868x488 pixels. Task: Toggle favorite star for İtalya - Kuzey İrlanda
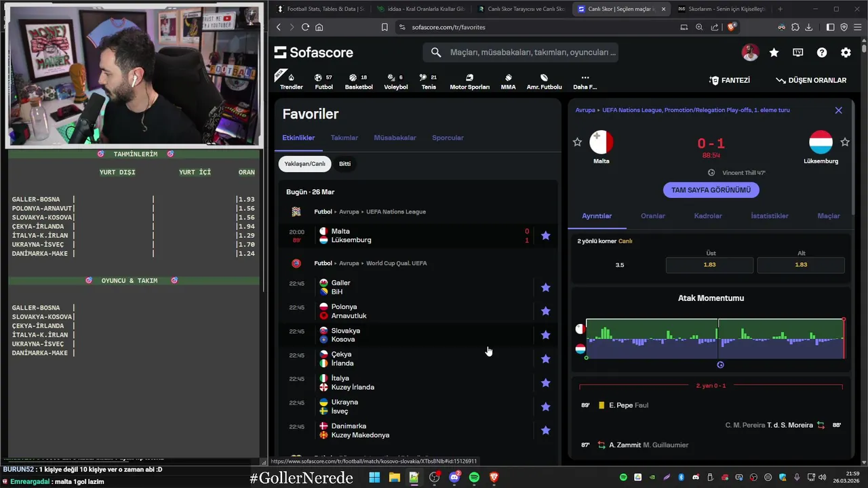point(545,383)
